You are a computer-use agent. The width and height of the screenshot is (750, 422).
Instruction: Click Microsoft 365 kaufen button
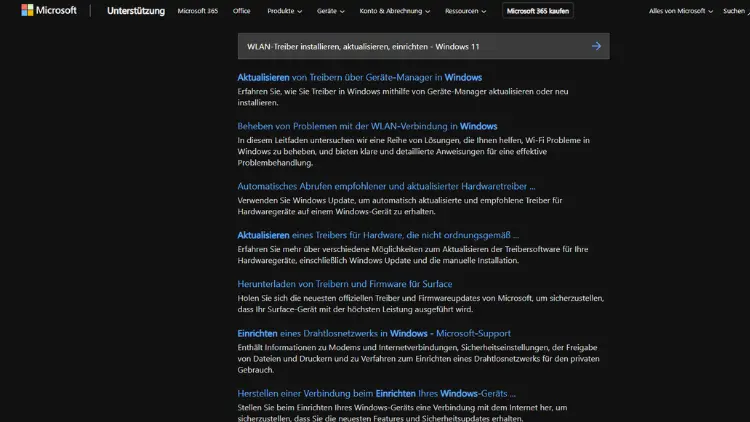[538, 11]
